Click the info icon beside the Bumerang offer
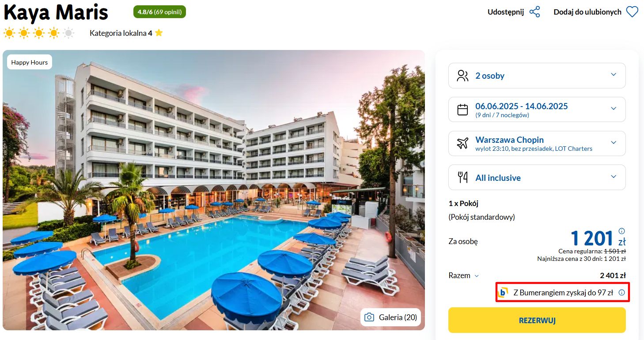Screen dimensions: 644x340 click(621, 292)
